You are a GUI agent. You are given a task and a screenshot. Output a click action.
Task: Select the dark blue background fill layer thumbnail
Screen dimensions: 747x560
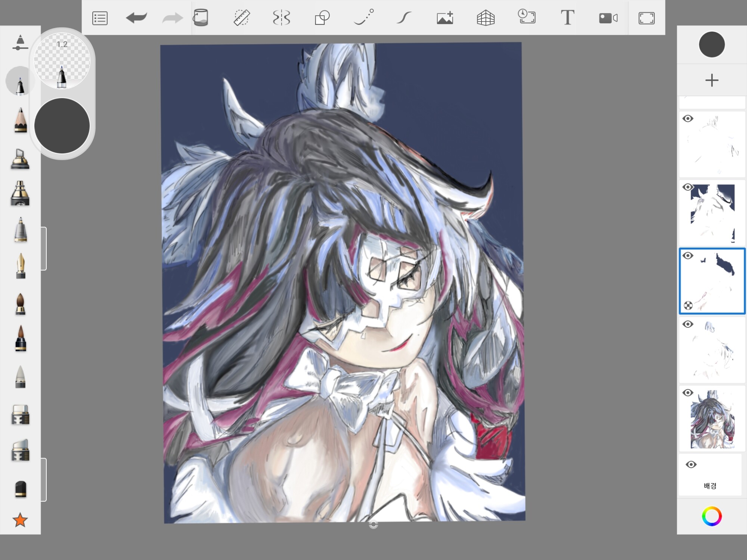[713, 213]
